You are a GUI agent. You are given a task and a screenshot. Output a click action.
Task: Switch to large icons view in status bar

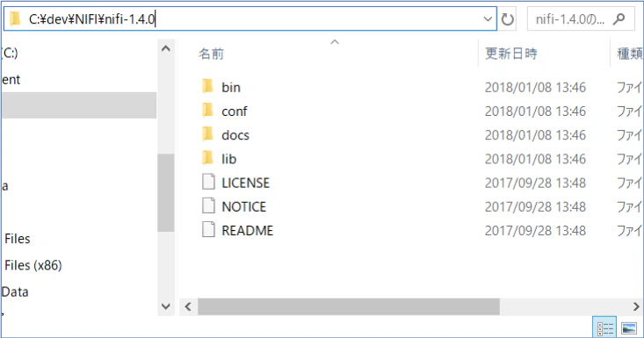click(x=629, y=327)
